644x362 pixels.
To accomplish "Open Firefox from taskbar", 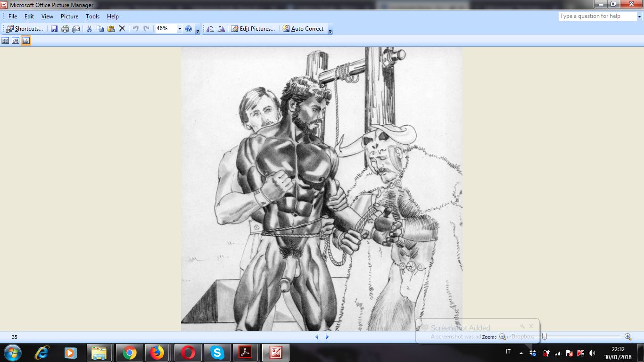I will (x=157, y=353).
